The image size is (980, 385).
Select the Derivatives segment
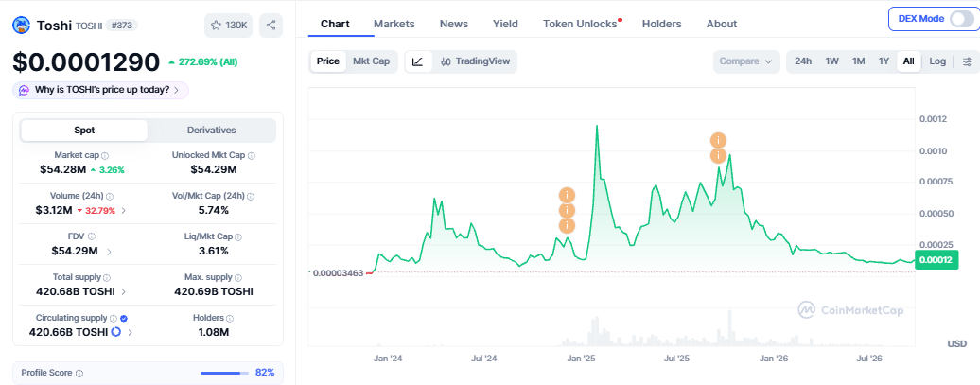click(x=211, y=131)
